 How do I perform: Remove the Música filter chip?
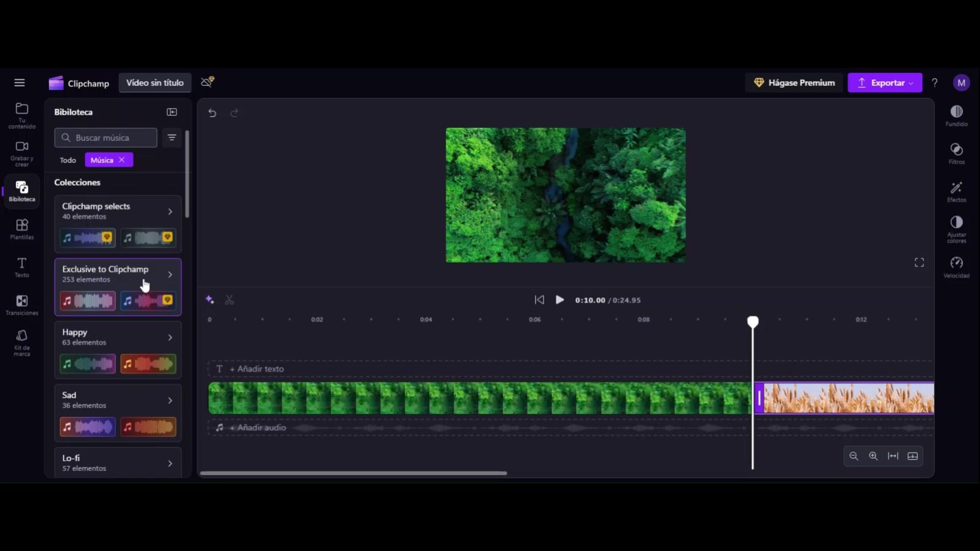(122, 160)
